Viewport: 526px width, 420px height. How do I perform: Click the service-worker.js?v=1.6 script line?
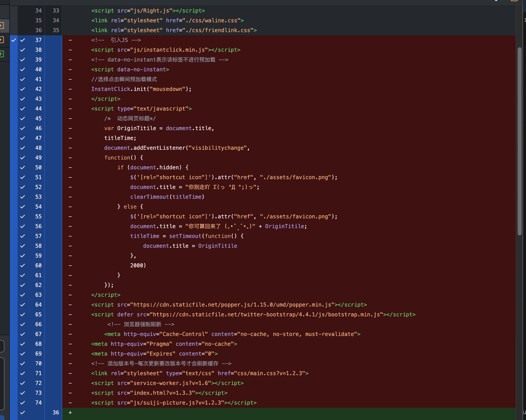(167, 383)
